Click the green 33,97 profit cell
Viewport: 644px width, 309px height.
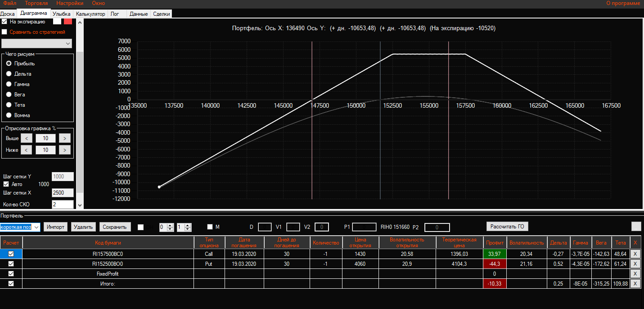pyautogui.click(x=495, y=254)
